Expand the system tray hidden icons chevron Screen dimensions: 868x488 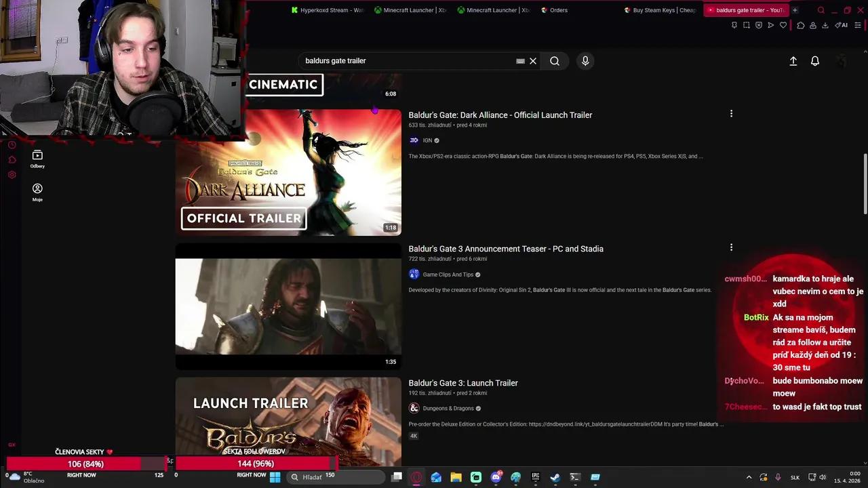point(749,477)
